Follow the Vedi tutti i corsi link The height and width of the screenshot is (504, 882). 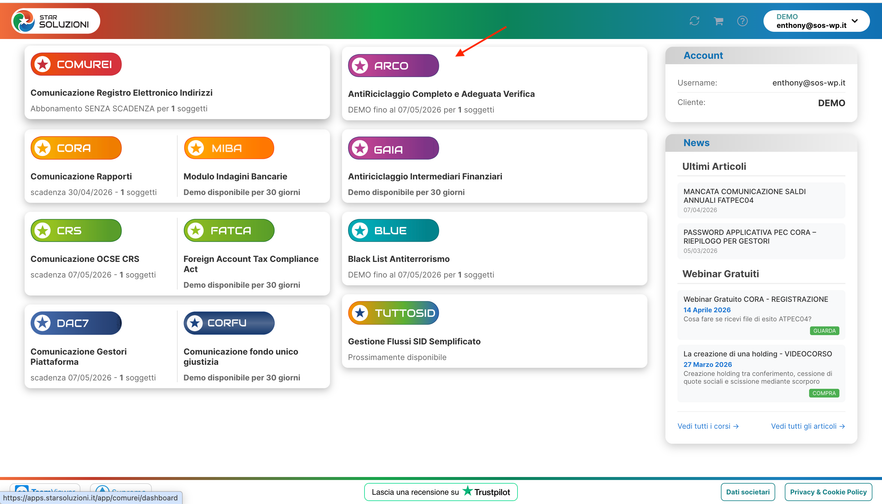[x=708, y=426]
